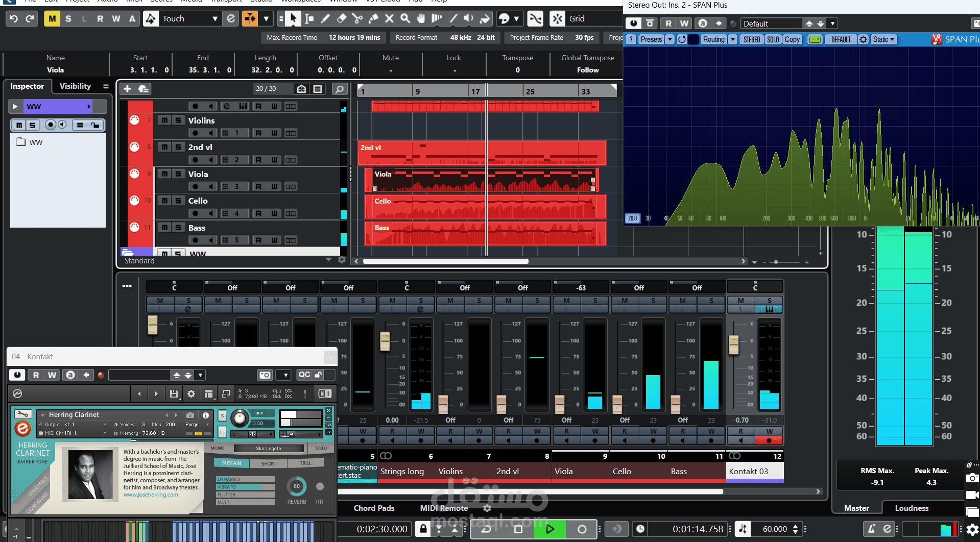Open the Static mode dropdown in SPAN
This screenshot has height=542, width=980.
[884, 39]
